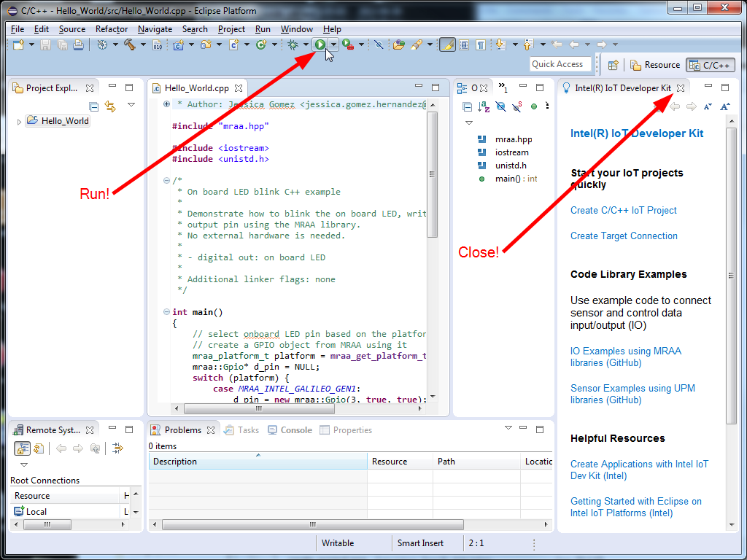Image resolution: width=747 pixels, height=560 pixels.
Task: Click the Next Annotation icon
Action: tap(500, 44)
